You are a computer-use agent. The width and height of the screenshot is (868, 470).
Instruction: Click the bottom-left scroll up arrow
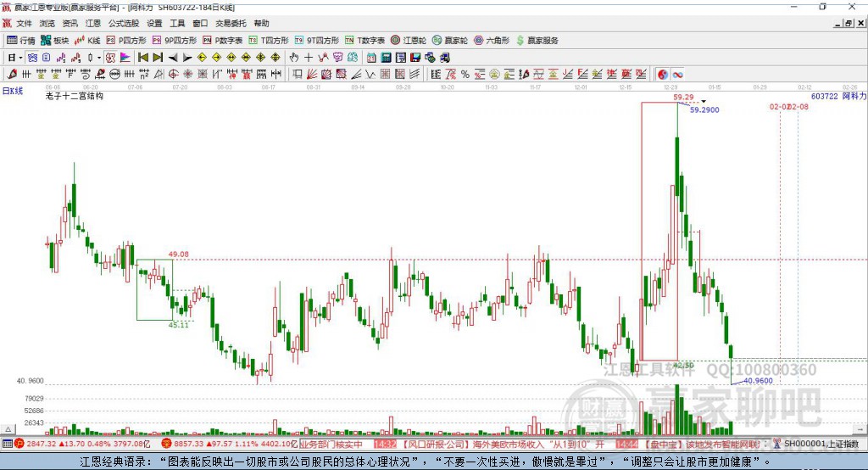[8, 429]
